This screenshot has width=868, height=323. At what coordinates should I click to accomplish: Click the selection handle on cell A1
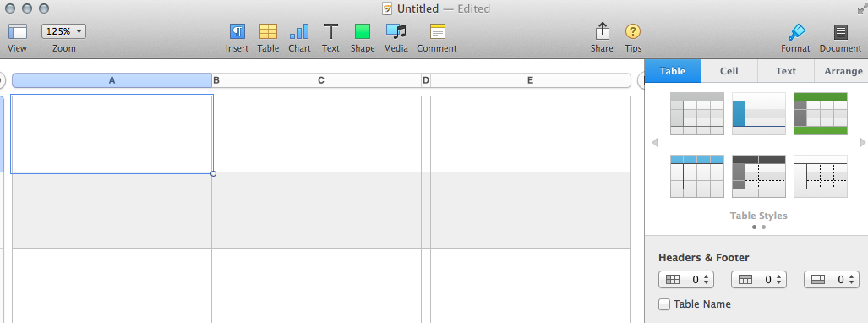(x=213, y=173)
